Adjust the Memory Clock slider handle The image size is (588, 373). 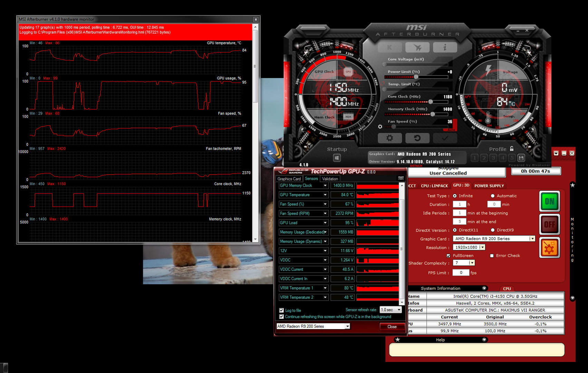433,114
